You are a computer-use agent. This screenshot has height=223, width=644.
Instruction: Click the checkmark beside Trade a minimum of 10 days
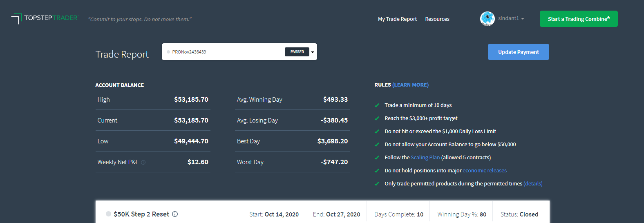click(x=377, y=105)
